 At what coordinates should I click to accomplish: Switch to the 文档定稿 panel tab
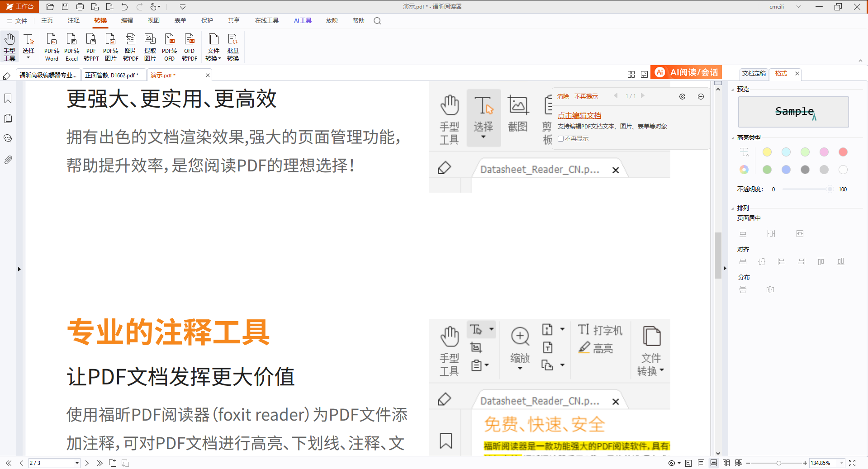(x=754, y=73)
